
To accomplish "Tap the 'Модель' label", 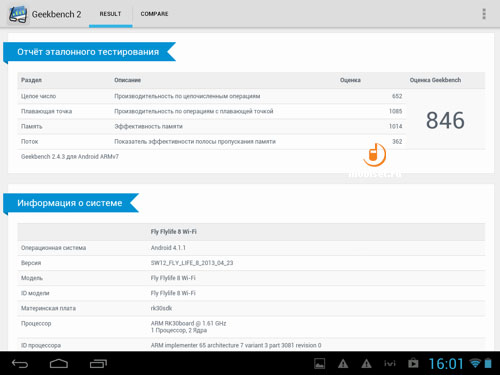I will [x=32, y=278].
